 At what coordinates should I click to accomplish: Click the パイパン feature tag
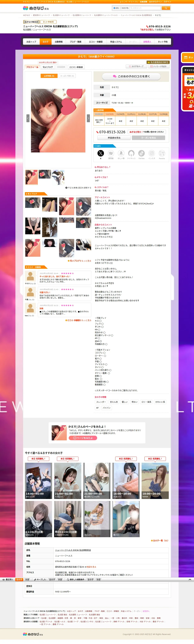(107, 408)
